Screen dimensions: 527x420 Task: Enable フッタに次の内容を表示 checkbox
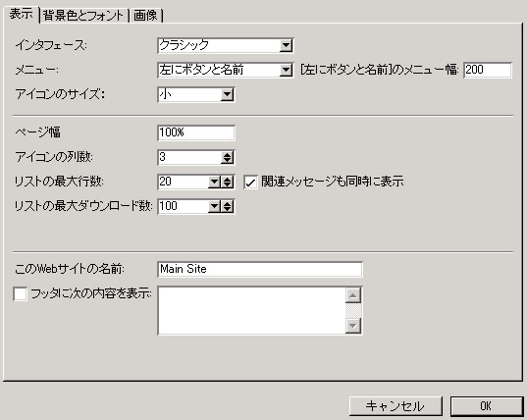[21, 294]
